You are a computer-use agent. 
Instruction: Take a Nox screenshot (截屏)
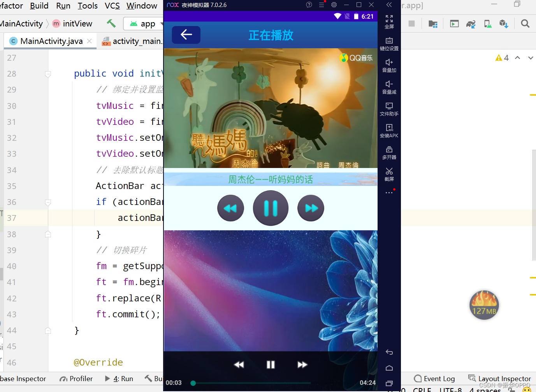389,175
